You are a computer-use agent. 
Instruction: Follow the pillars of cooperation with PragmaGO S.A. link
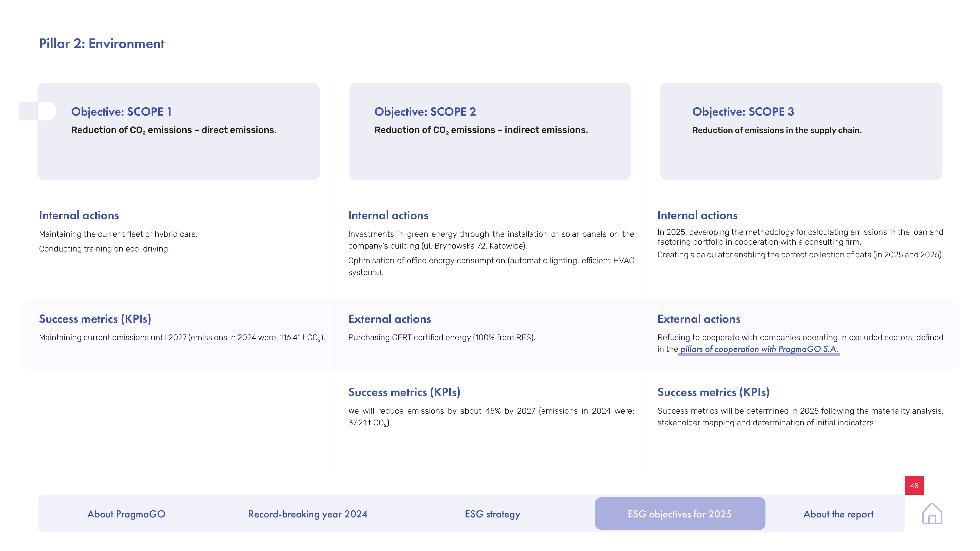click(x=759, y=349)
